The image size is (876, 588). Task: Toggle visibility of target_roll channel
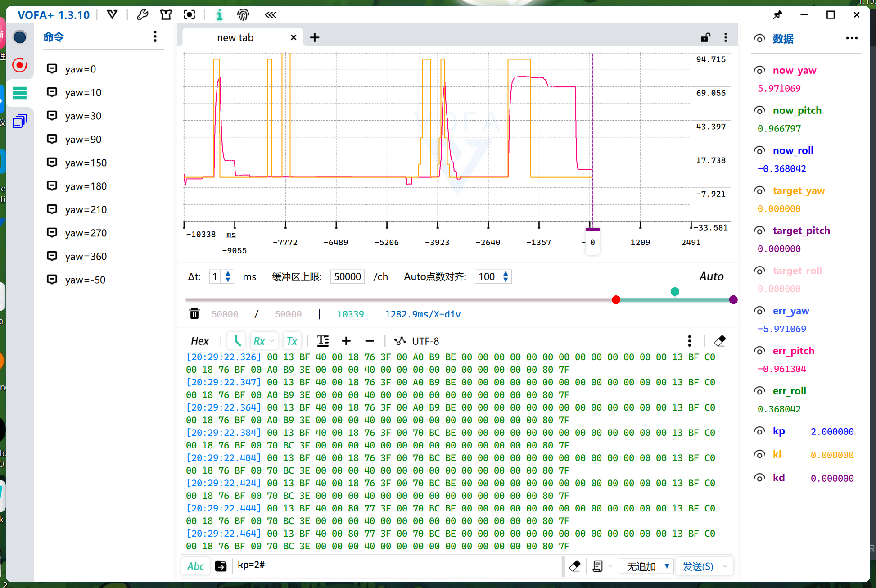[759, 271]
